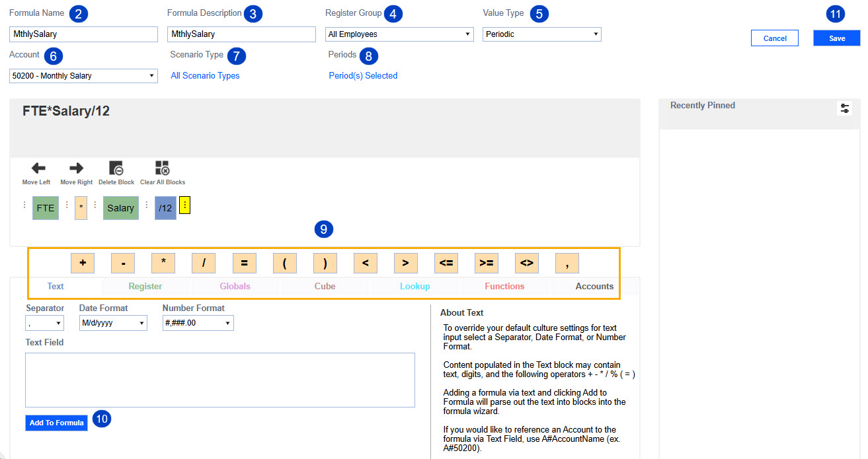Open the Value Type dropdown

click(x=541, y=34)
